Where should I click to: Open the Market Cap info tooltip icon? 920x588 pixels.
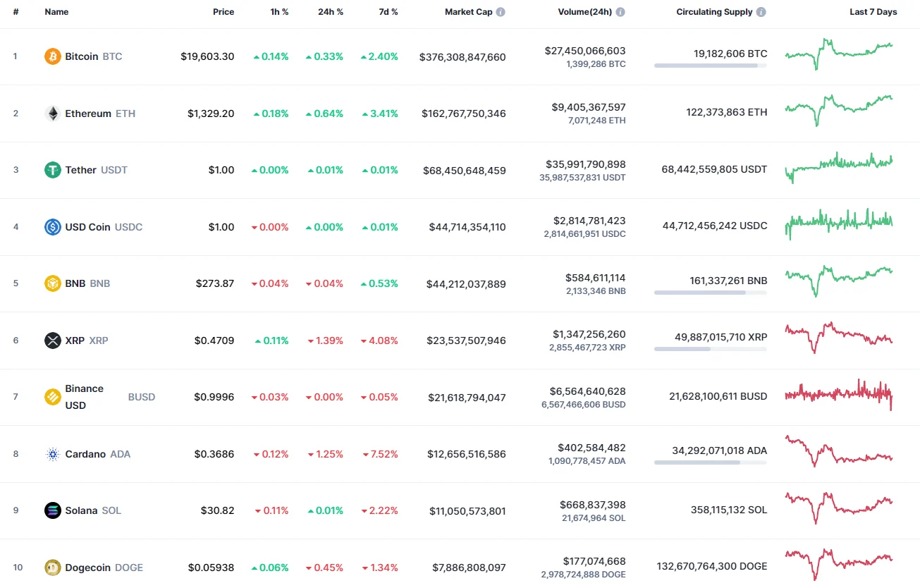[501, 11]
